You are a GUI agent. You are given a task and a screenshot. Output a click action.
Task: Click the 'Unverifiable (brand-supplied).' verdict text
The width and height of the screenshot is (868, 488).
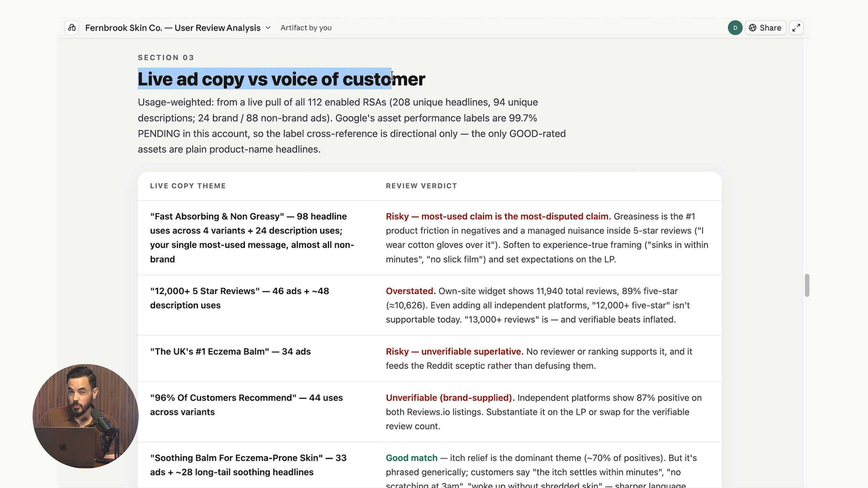point(450,398)
